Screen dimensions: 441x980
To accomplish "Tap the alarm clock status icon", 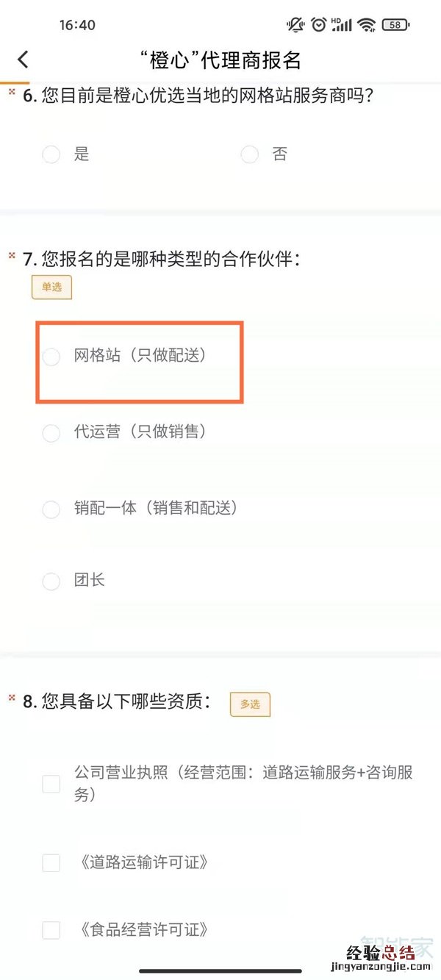I will 319,25.
